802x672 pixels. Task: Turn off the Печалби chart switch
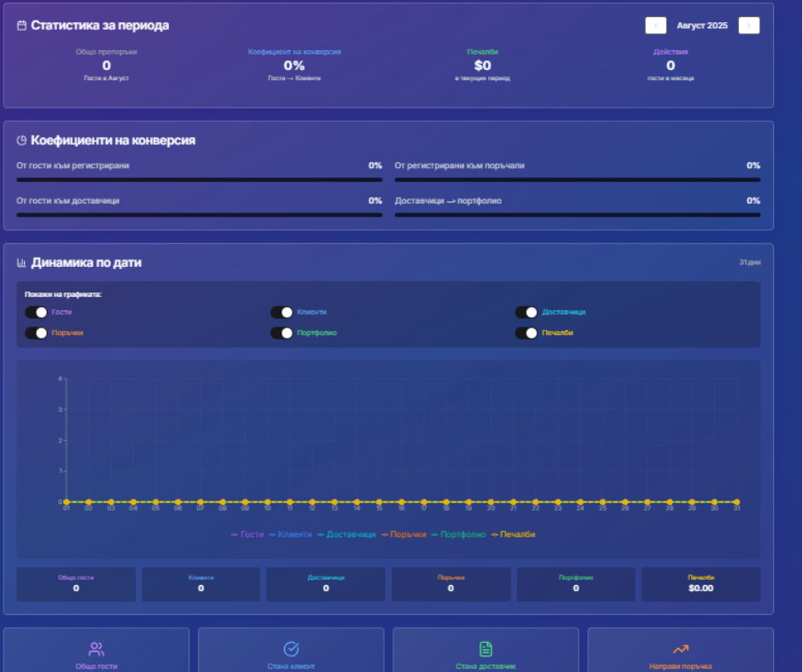click(x=526, y=333)
